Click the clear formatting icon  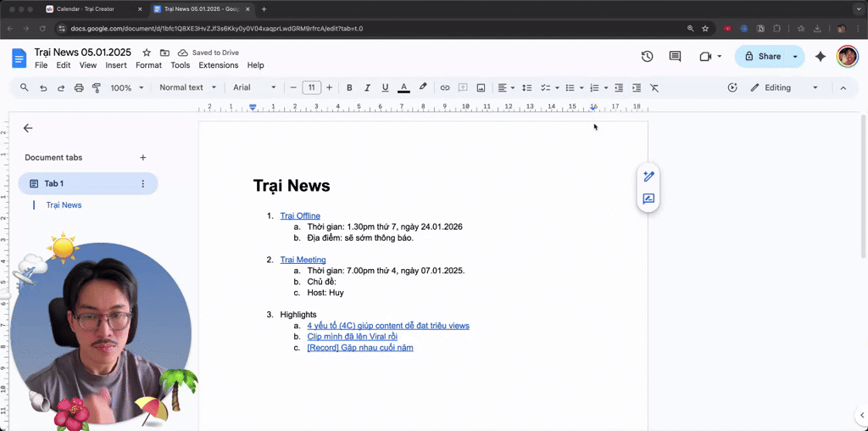(x=654, y=87)
